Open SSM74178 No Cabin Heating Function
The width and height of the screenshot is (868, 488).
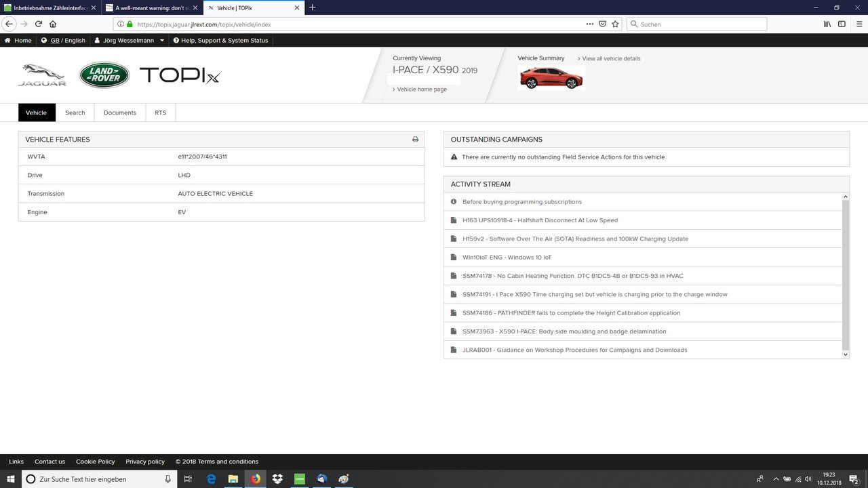pos(573,276)
